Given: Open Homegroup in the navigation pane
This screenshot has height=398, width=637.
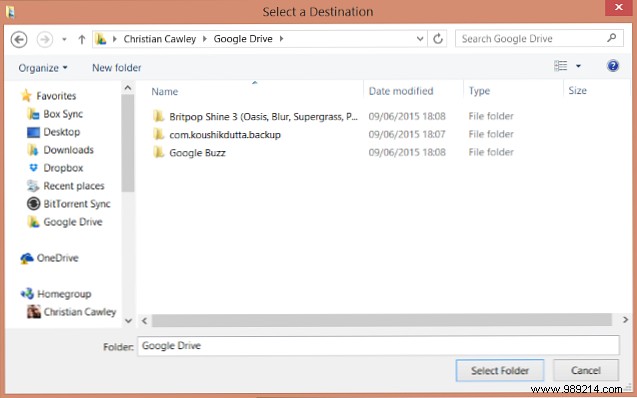Looking at the screenshot, I should tap(64, 294).
